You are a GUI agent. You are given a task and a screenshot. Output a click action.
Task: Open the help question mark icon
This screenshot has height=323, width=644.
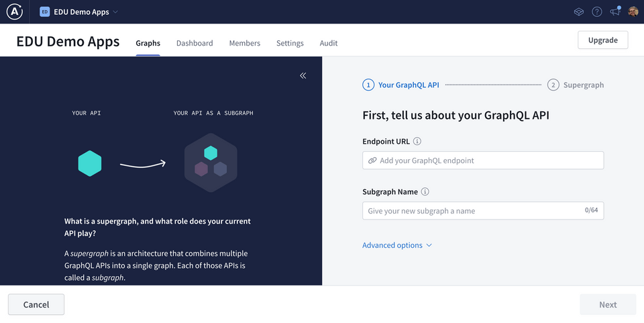[597, 12]
